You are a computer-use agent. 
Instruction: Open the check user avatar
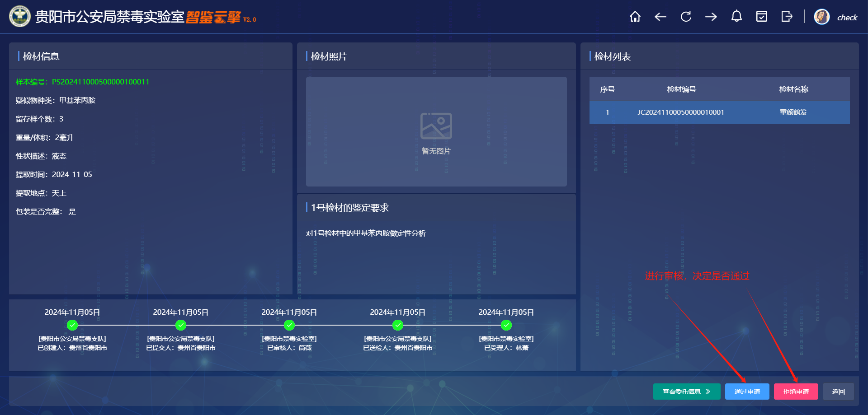tap(821, 17)
